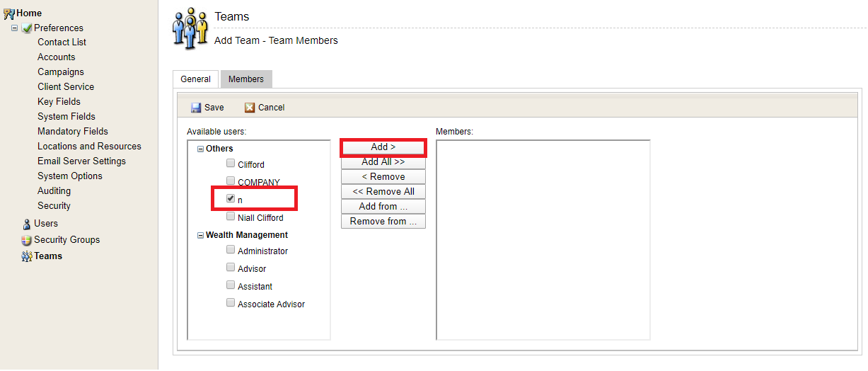Open the Members tab
The width and height of the screenshot is (868, 371).
[245, 79]
